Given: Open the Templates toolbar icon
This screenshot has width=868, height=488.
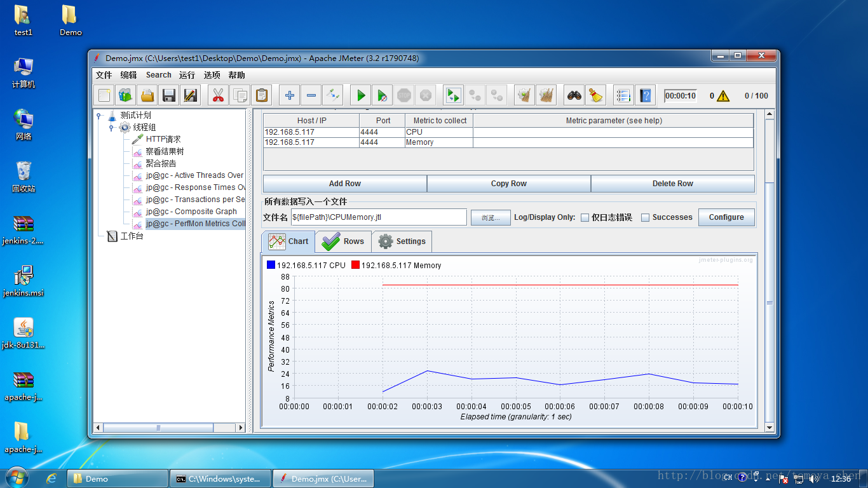Looking at the screenshot, I should coord(126,95).
